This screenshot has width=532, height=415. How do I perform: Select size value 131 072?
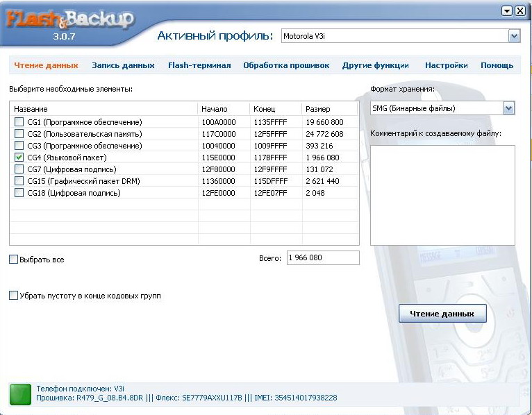tap(319, 169)
